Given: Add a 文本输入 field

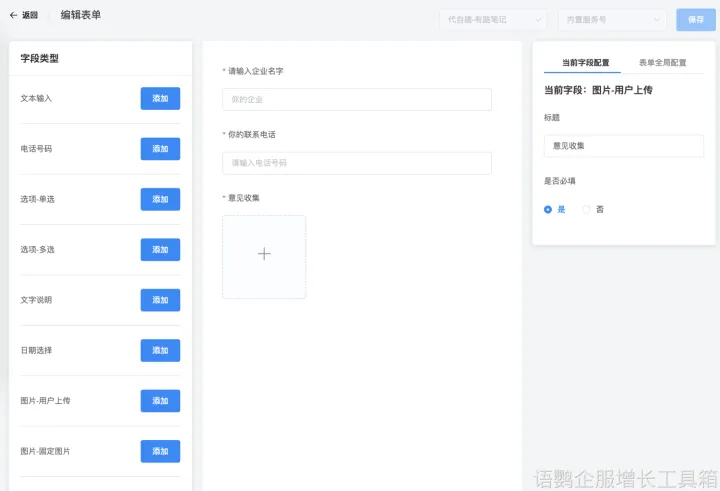Looking at the screenshot, I should point(160,98).
